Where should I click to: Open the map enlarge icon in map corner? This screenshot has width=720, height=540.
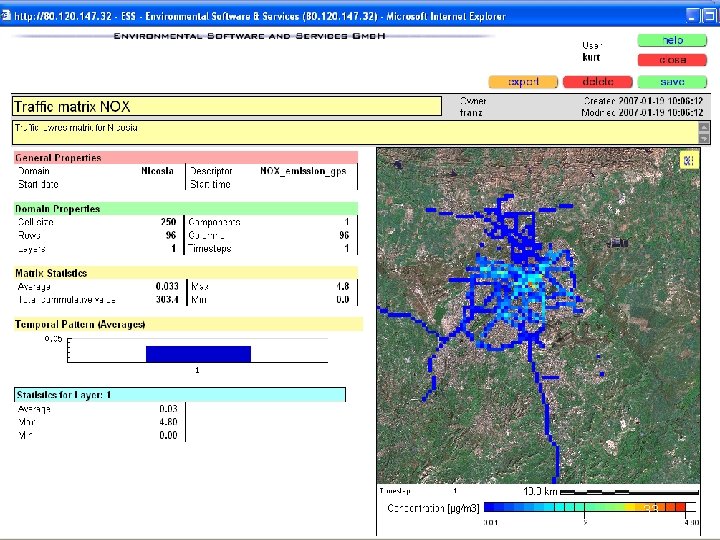click(688, 160)
